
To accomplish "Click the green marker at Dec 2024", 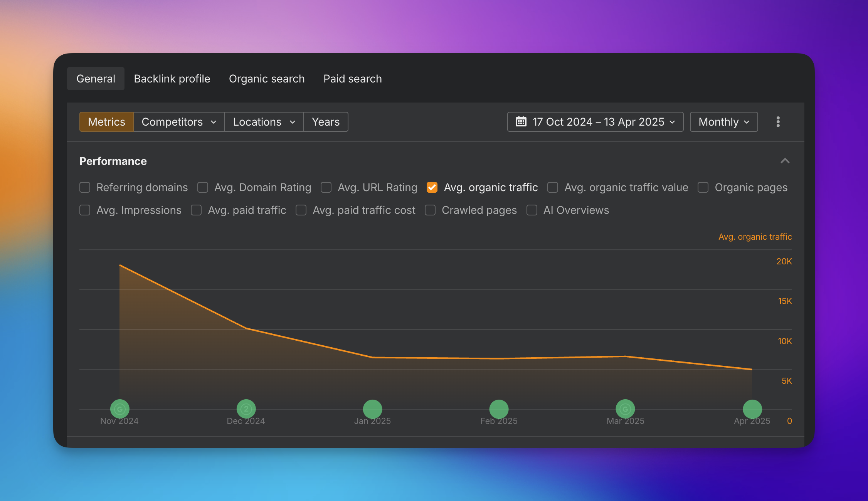I will (x=246, y=409).
